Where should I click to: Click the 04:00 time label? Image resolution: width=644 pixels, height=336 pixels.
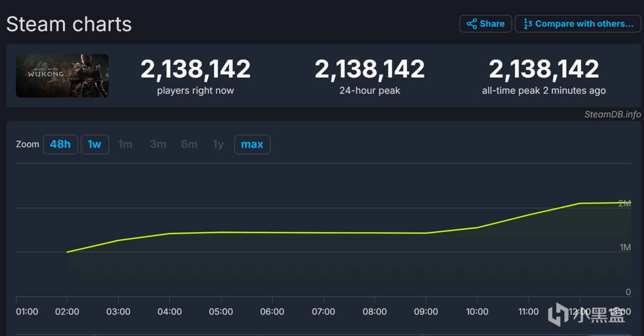coord(170,311)
